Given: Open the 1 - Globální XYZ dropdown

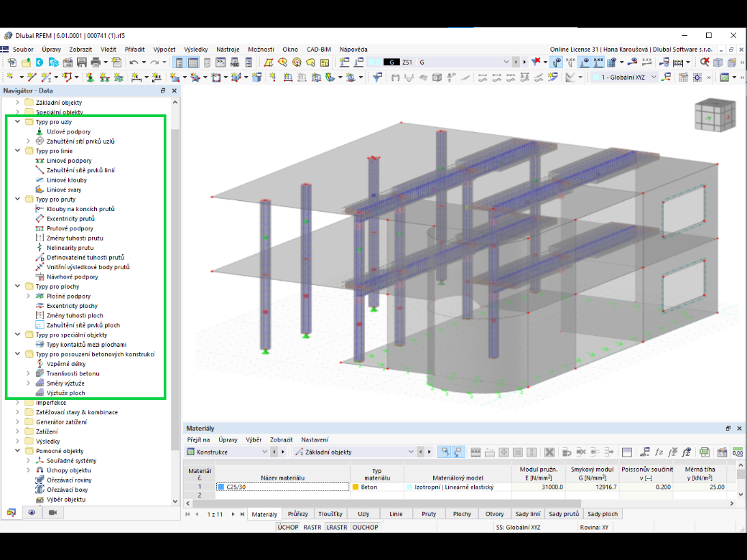Looking at the screenshot, I should point(654,77).
